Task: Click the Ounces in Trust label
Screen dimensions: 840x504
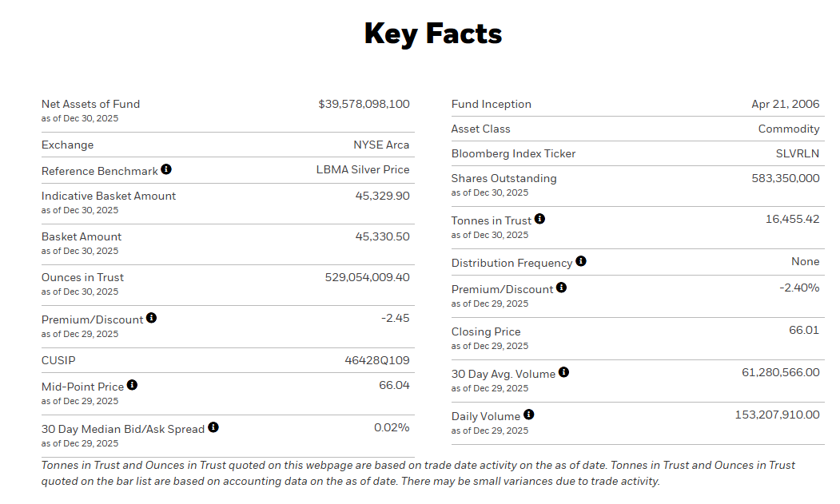Action: (x=83, y=277)
